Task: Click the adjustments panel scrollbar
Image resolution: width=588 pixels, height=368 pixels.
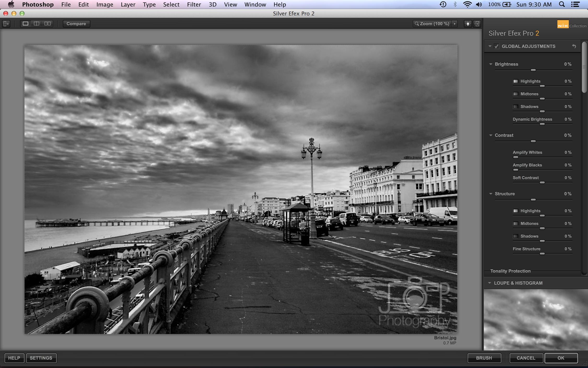Action: coord(584,67)
